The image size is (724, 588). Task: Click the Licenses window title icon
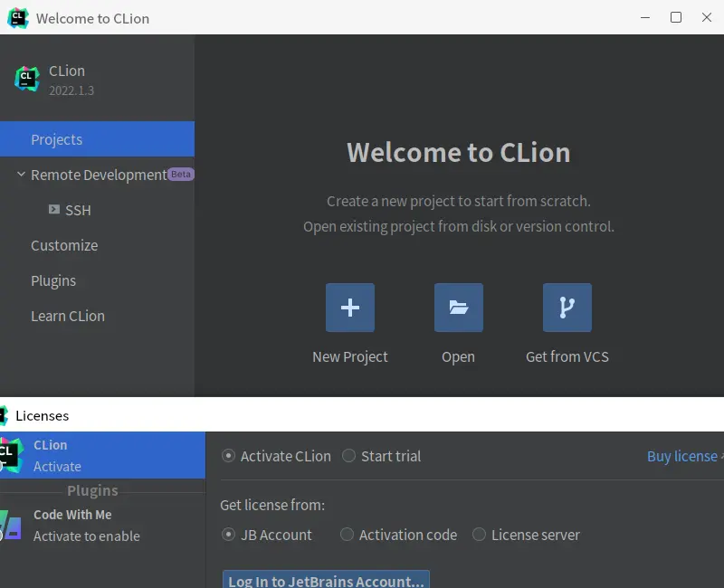click(4, 415)
